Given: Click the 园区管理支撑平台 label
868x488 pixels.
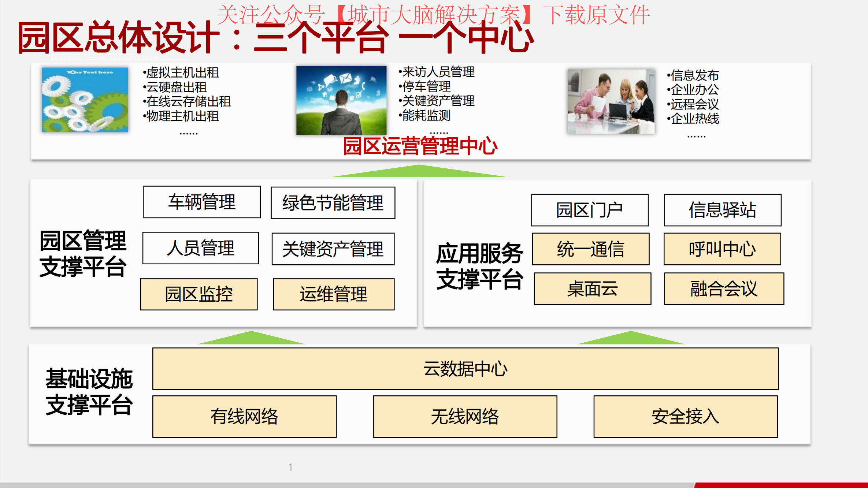Looking at the screenshot, I should click(83, 254).
